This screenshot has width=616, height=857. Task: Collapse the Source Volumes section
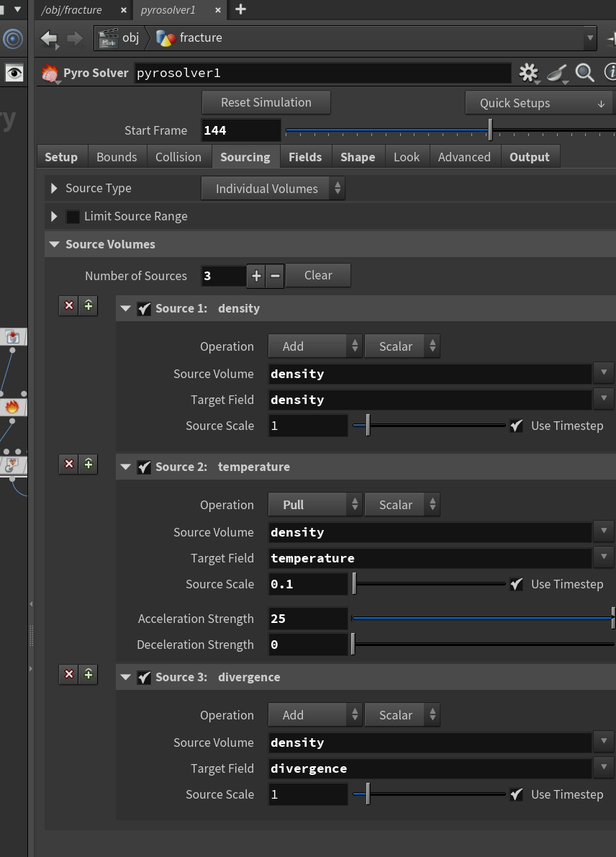pyautogui.click(x=54, y=244)
